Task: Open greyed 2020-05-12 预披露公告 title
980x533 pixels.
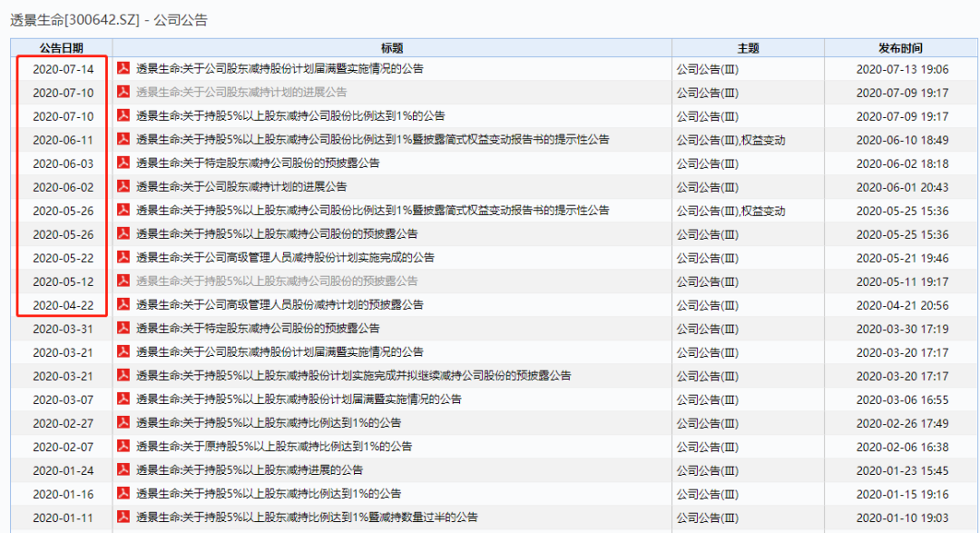Action: point(277,281)
